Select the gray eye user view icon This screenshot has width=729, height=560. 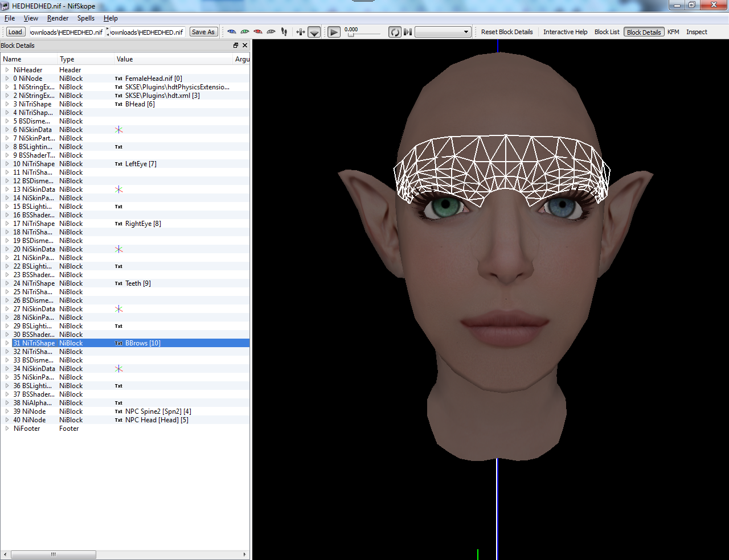click(271, 32)
